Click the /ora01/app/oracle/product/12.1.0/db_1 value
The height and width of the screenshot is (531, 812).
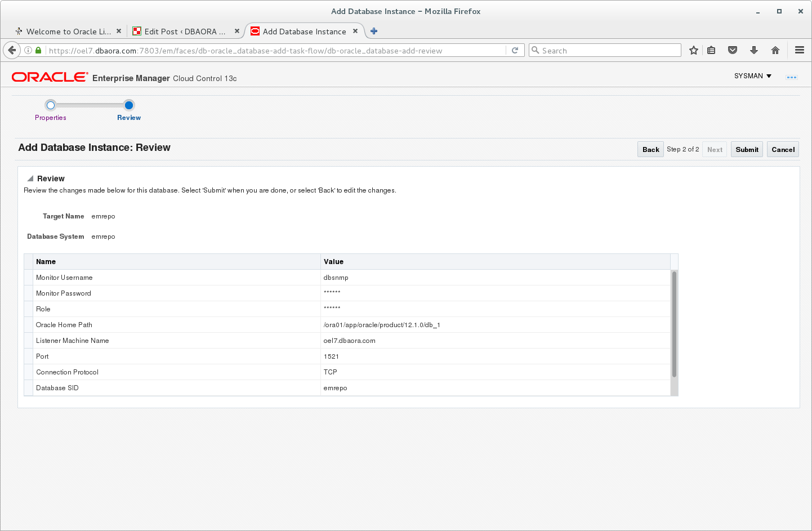[382, 325]
